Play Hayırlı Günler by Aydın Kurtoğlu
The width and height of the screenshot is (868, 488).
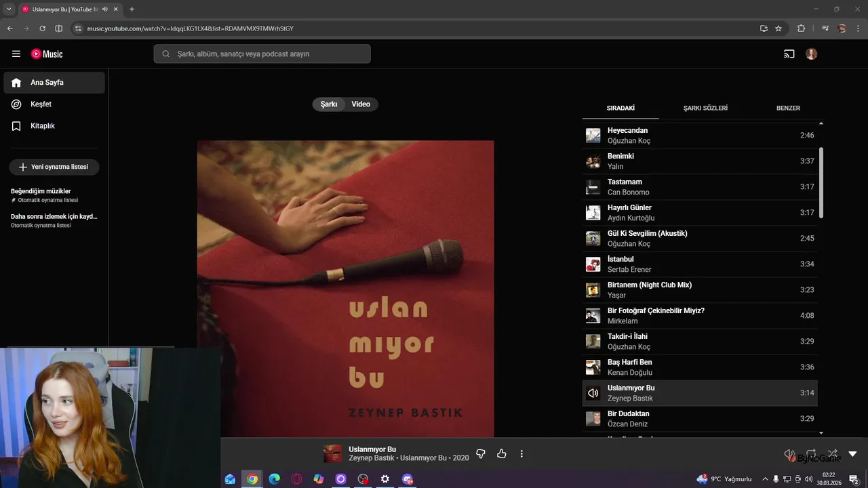(700, 213)
